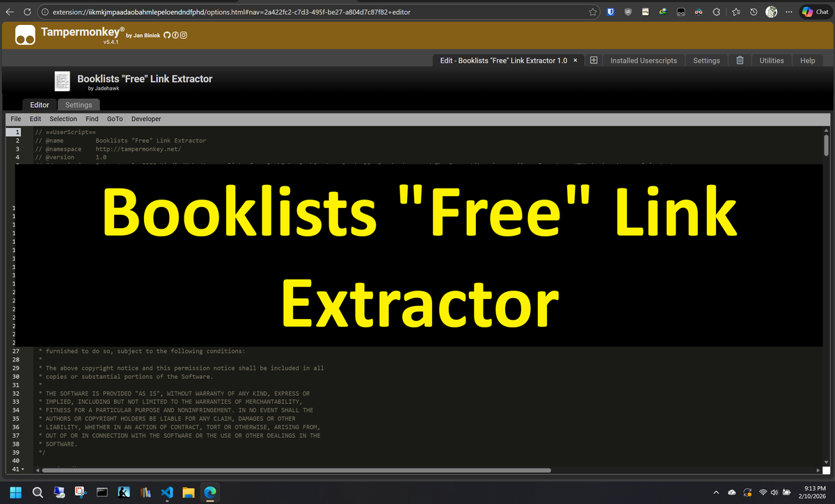Image resolution: width=835 pixels, height=504 pixels.
Task: Launch Visual Studio Code from the taskbar
Action: tap(167, 492)
